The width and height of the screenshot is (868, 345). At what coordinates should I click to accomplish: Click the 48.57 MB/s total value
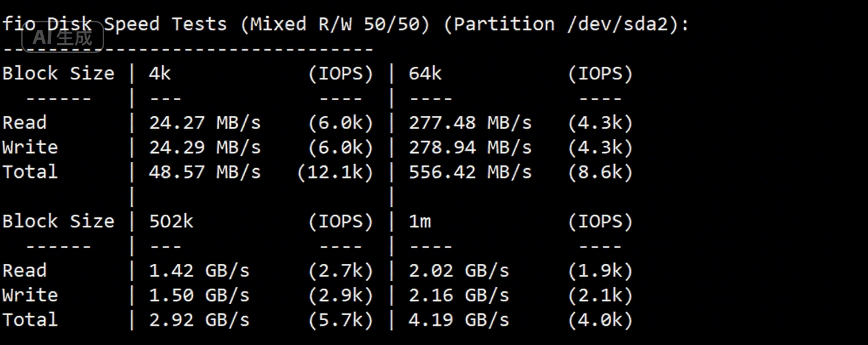(x=205, y=172)
